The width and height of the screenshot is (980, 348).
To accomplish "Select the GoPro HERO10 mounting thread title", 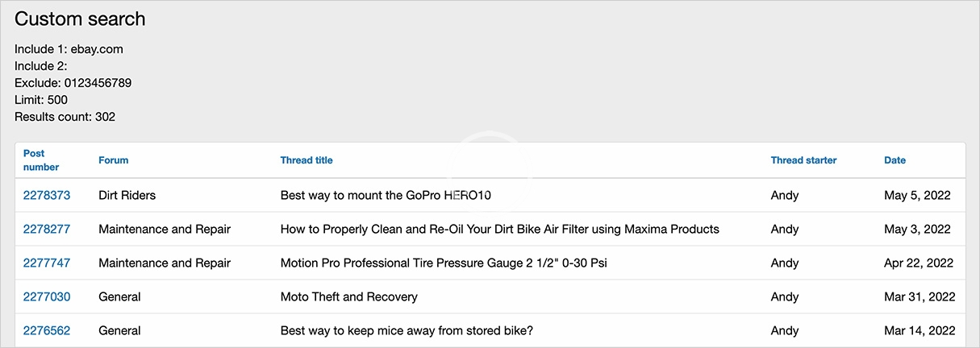I will [386, 195].
